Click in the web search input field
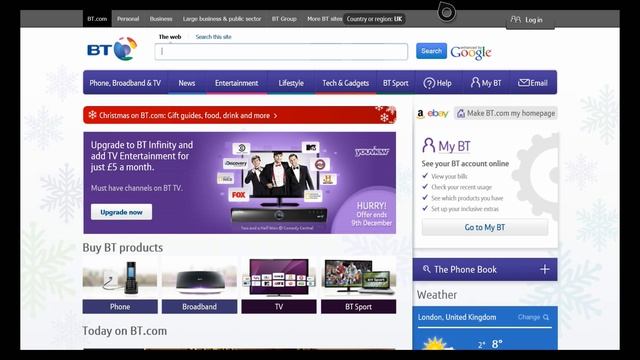The width and height of the screenshot is (640, 360). coord(281,52)
